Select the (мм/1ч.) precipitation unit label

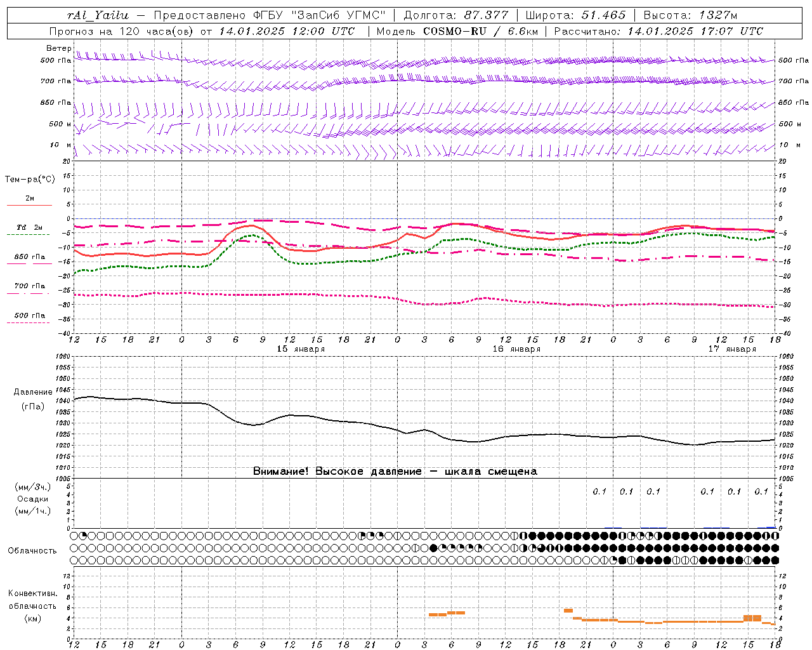33,511
